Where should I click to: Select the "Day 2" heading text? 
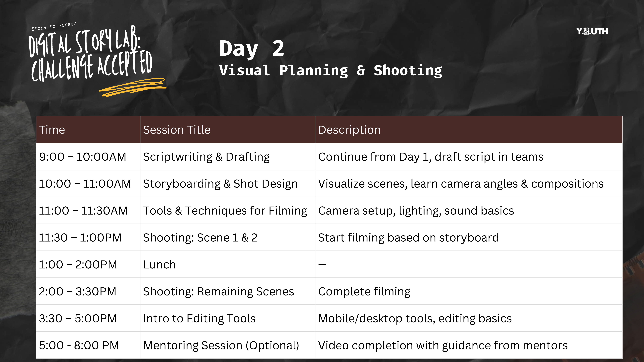(x=251, y=48)
